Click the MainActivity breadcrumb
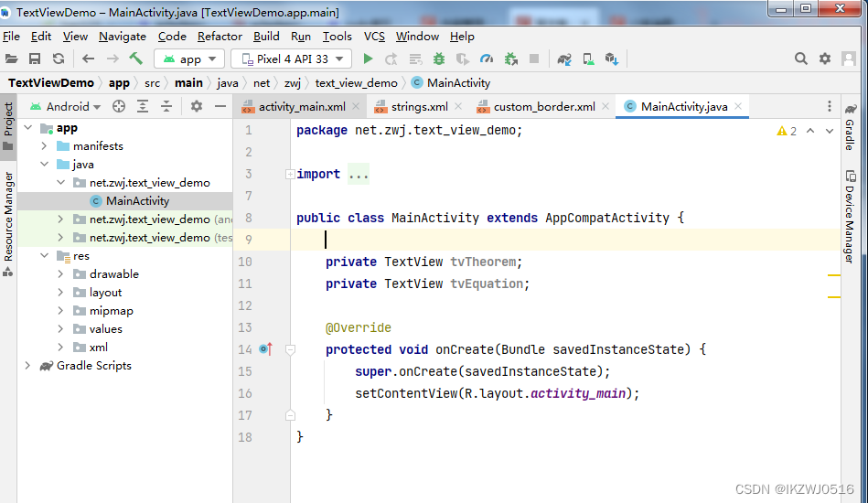 [451, 83]
